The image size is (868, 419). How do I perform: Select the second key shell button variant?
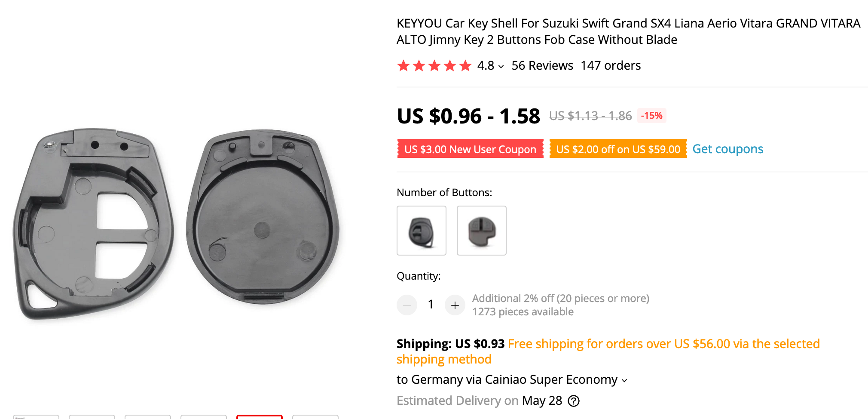[481, 231]
